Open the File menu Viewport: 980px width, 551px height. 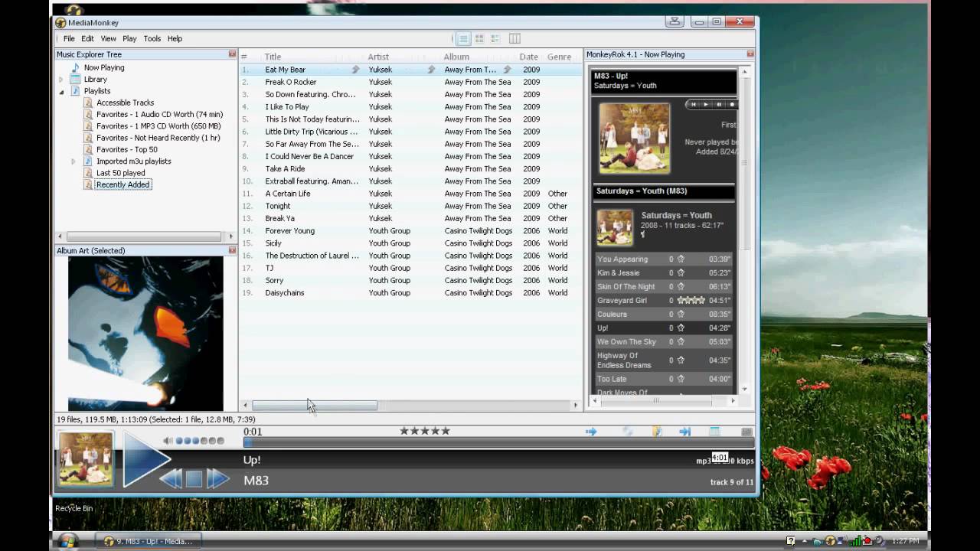69,38
